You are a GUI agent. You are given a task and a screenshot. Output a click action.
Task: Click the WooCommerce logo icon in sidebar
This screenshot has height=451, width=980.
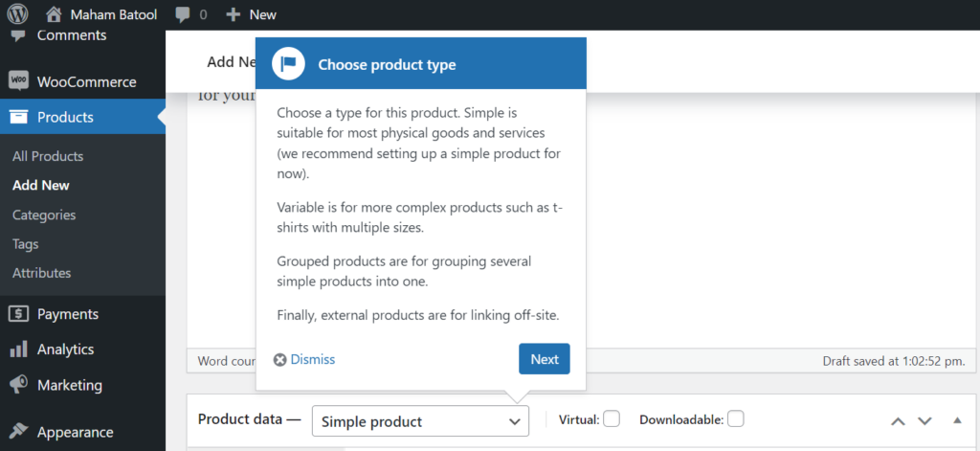click(18, 81)
